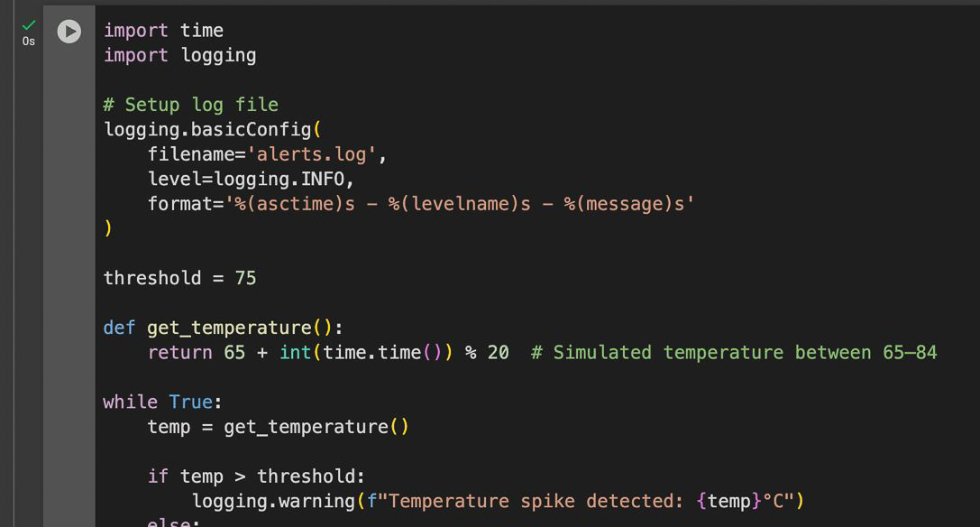
Task: Click the format string with asctime
Action: (x=460, y=204)
